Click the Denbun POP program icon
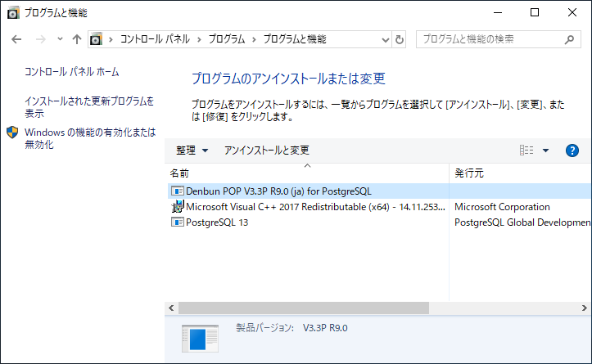Screen dimensions: 592x364 pyautogui.click(x=178, y=191)
